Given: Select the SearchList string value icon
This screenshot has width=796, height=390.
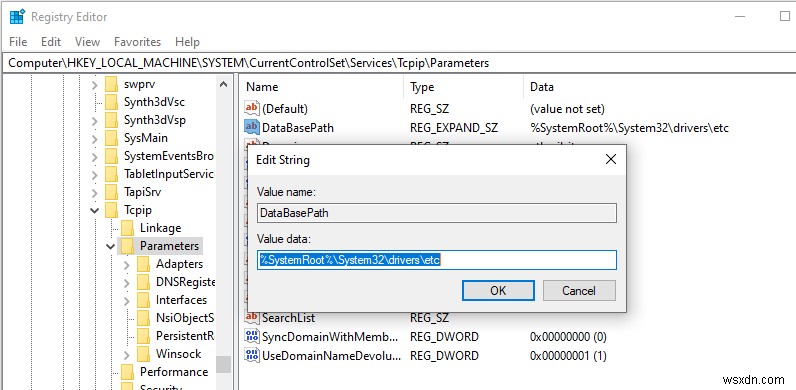Looking at the screenshot, I should click(252, 317).
